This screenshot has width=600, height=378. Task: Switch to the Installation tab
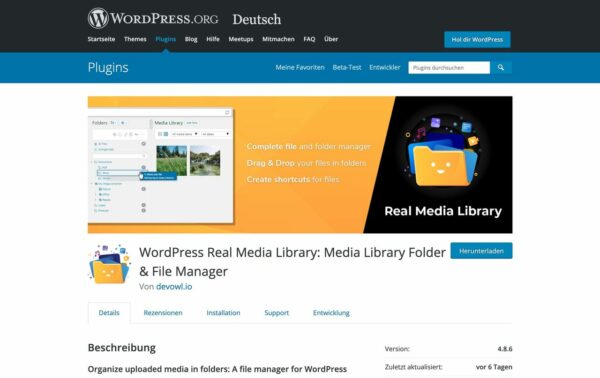pyautogui.click(x=223, y=313)
